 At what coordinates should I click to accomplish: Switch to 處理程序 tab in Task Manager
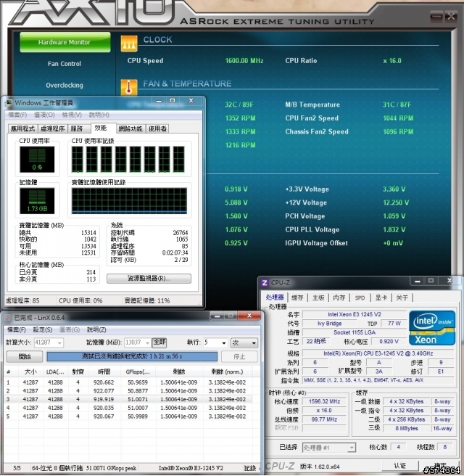click(x=52, y=128)
